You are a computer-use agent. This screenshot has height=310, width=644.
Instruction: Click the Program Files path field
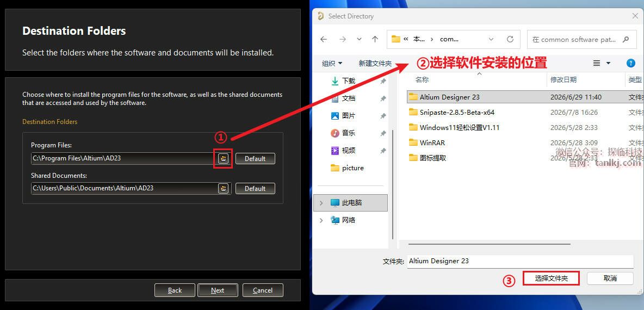click(x=124, y=158)
